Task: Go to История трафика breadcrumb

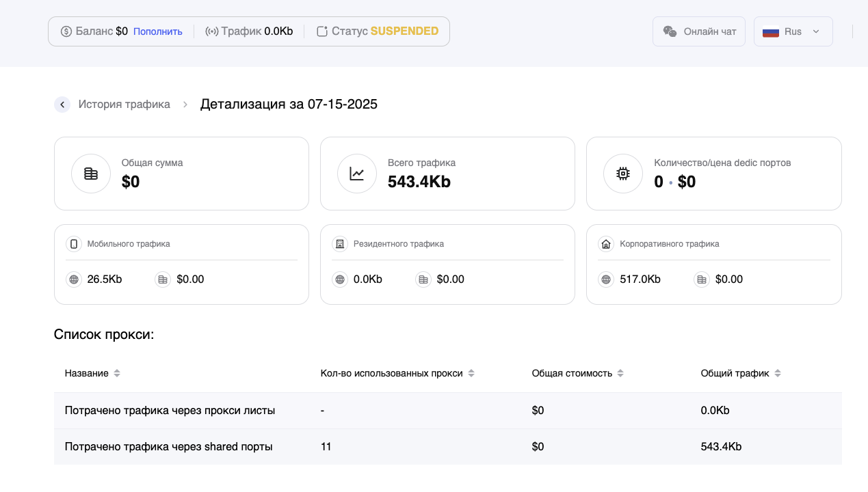Action: tap(124, 105)
